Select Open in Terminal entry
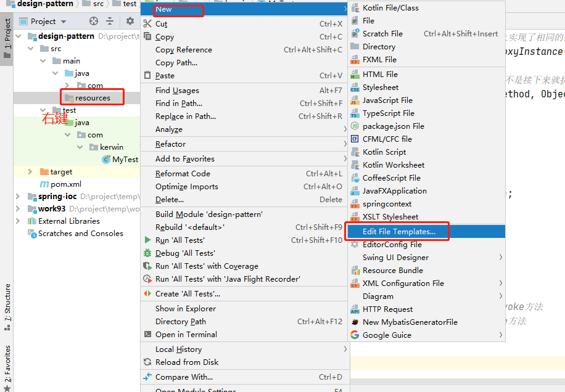Viewport: 565px width, 392px height. [245, 335]
